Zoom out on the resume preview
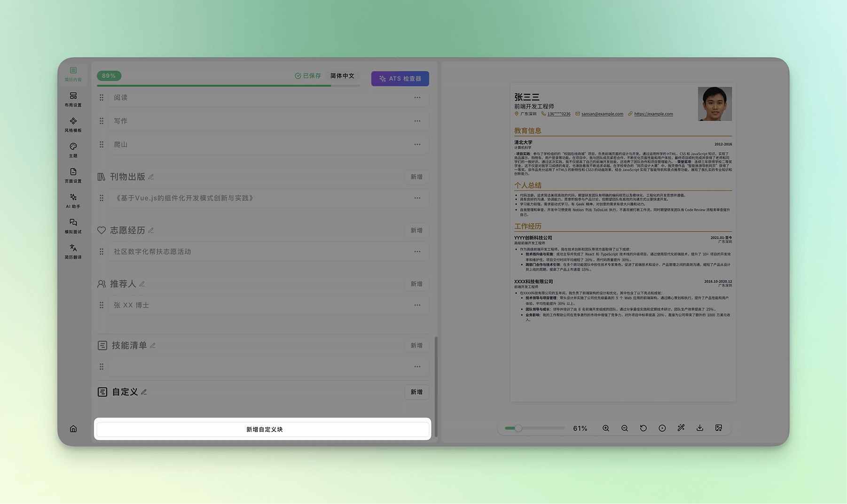This screenshot has height=504, width=847. pos(625,428)
